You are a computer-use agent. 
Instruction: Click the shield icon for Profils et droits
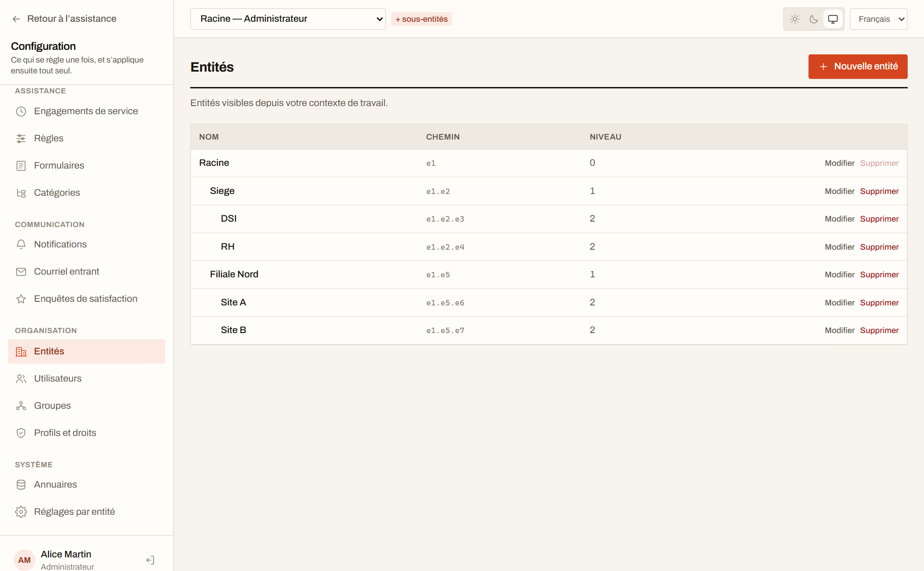(x=21, y=433)
